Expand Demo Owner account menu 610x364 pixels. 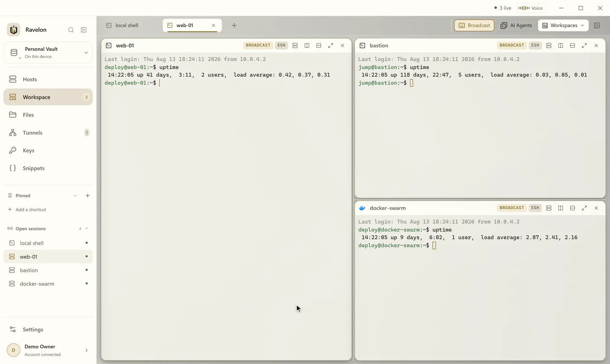pyautogui.click(x=48, y=350)
